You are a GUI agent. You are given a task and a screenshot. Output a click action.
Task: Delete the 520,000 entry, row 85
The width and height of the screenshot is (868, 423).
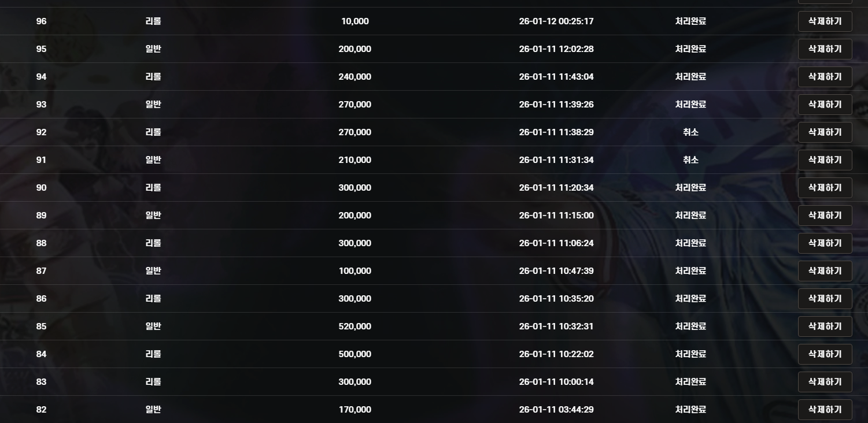[825, 326]
